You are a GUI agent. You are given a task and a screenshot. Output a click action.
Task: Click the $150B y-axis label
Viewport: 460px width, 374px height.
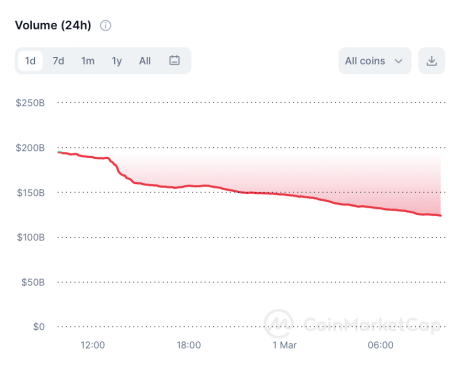[x=31, y=193]
